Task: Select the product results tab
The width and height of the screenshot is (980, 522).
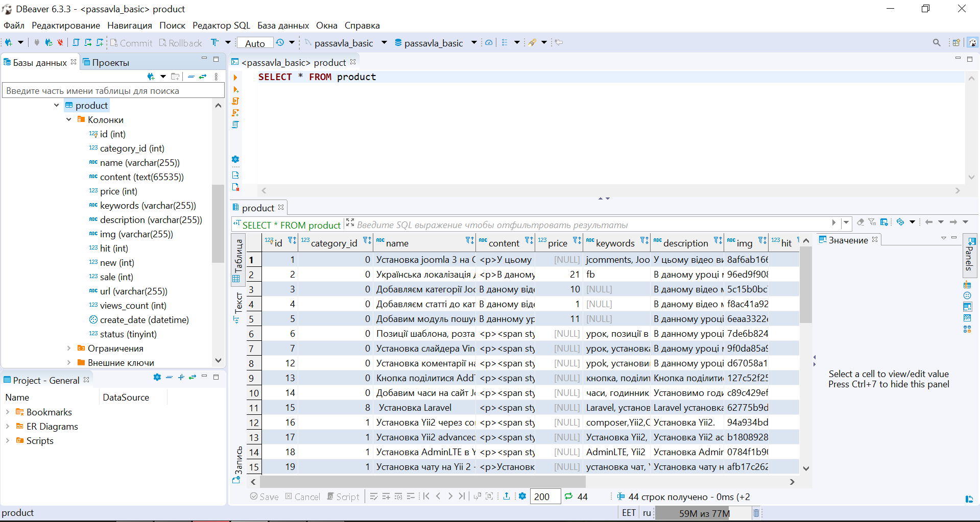Action: (258, 208)
